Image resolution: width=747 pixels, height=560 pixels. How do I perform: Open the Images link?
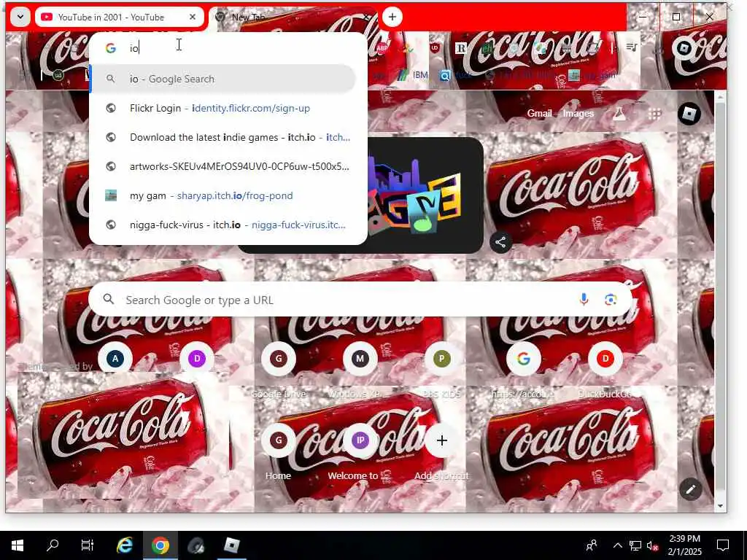[578, 113]
